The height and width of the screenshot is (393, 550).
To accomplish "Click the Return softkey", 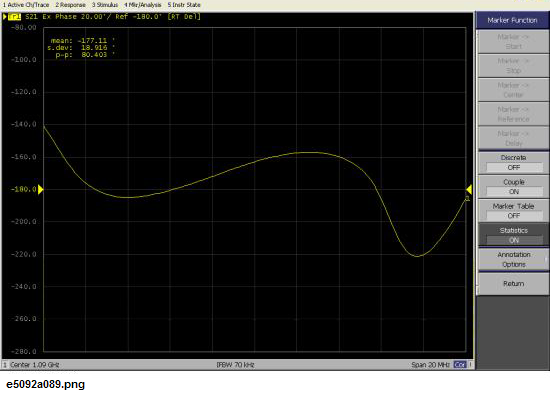I will 513,284.
